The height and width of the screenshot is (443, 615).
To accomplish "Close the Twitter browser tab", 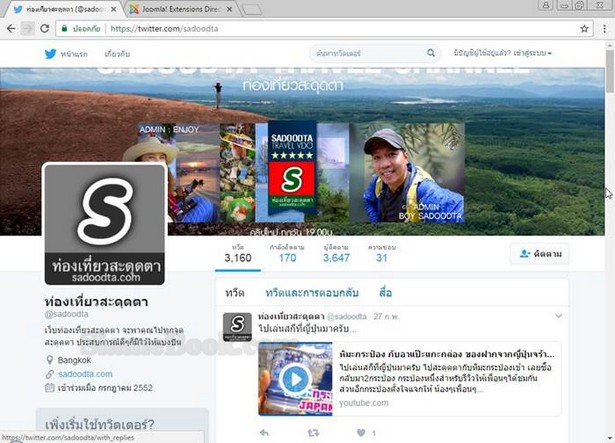I will click(x=113, y=9).
